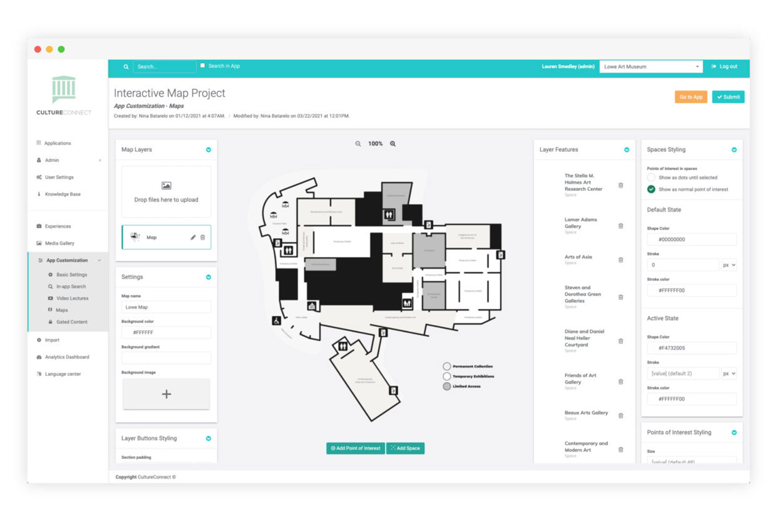Select Show as dots until selected
This screenshot has width=774, height=532.
click(x=651, y=177)
